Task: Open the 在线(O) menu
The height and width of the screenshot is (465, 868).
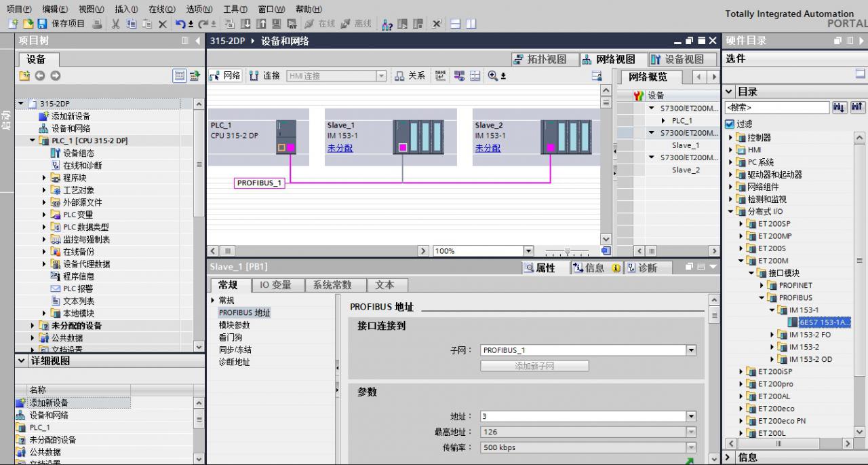Action: (161, 9)
